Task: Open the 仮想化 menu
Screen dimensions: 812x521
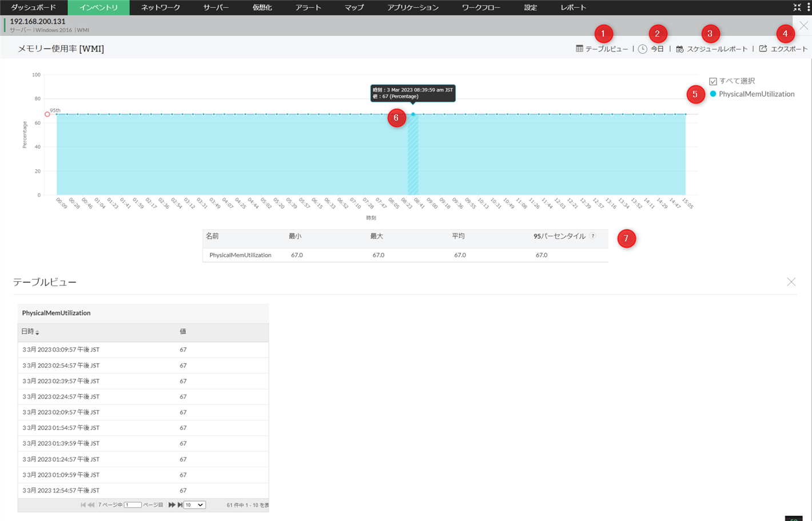Action: tap(262, 7)
